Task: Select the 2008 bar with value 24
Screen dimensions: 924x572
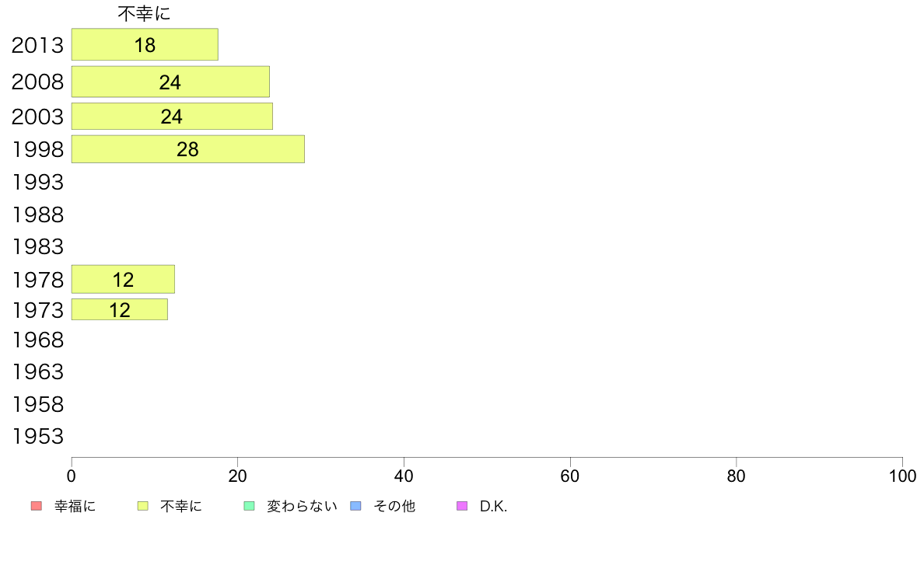Action: click(x=171, y=82)
